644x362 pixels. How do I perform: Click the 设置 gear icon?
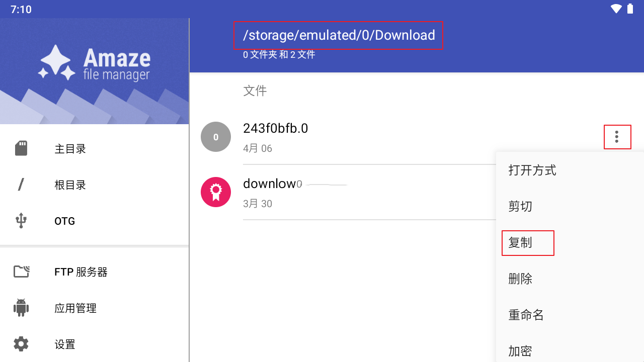21,344
